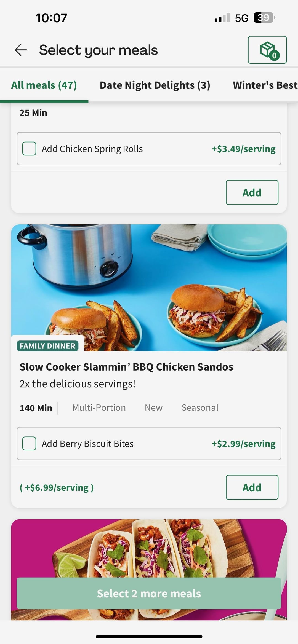The image size is (298, 644).
Task: Check the Add Chicken Spring Rolls box
Action: click(29, 149)
